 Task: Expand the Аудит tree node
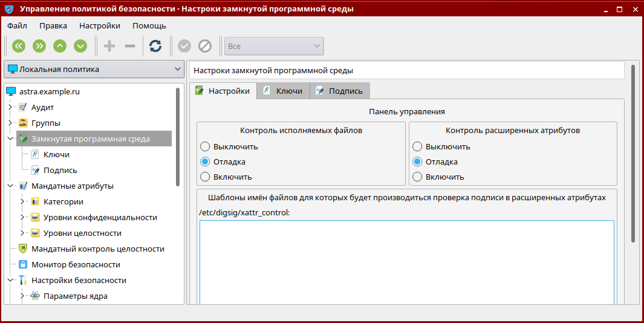click(x=11, y=107)
